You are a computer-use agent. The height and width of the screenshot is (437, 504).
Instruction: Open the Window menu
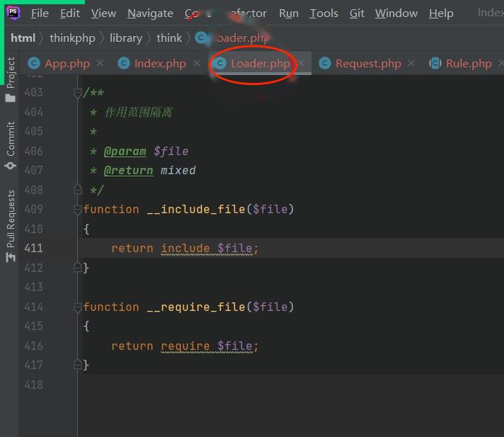pyautogui.click(x=396, y=13)
